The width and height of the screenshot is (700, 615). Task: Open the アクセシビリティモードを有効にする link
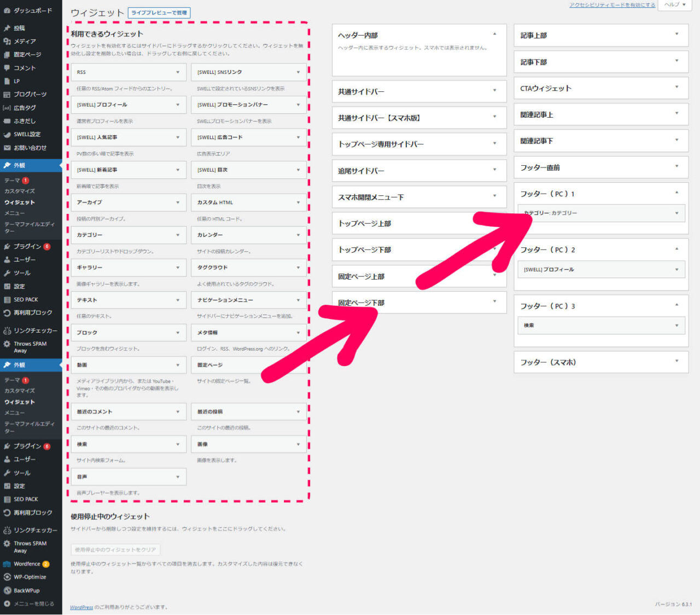point(612,5)
